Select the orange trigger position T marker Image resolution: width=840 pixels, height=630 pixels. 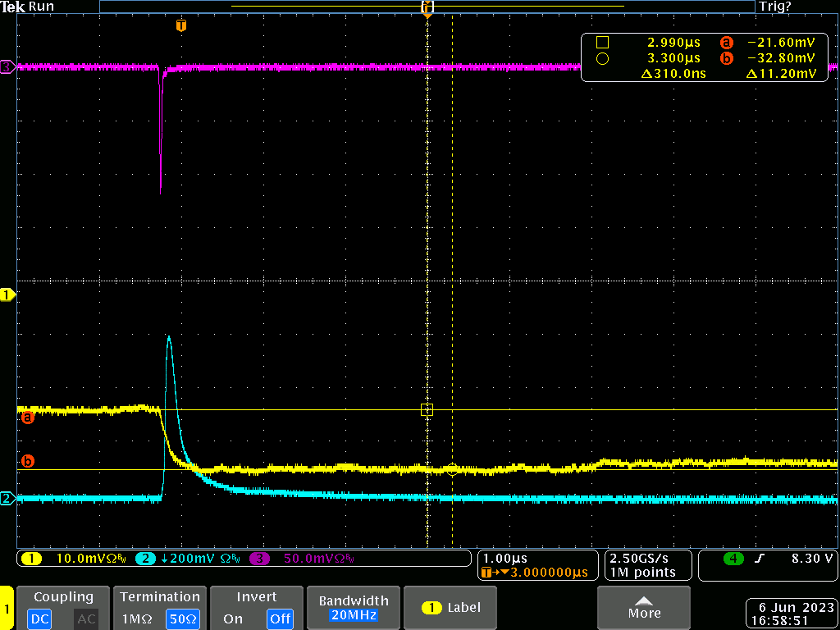(x=181, y=26)
